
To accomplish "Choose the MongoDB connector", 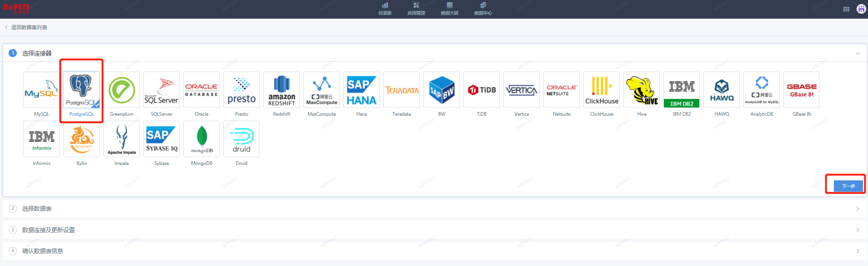I will 201,139.
